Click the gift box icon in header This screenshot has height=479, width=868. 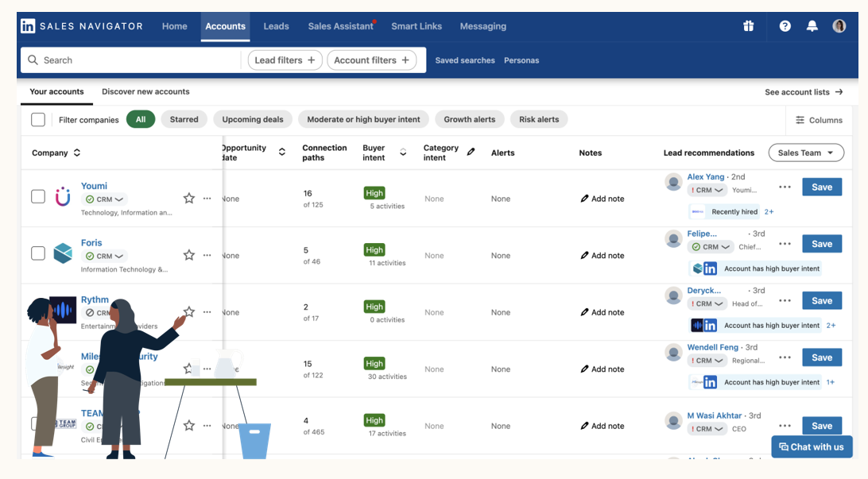point(748,26)
